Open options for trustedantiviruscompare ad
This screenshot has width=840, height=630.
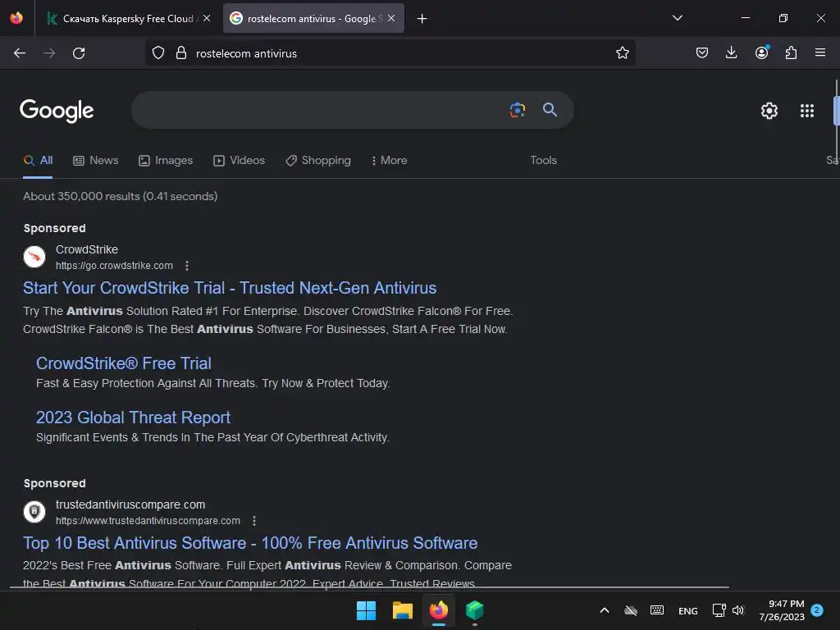(x=254, y=521)
